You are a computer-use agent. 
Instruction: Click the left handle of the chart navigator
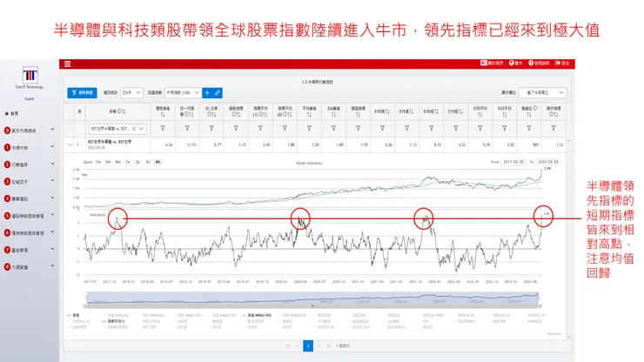click(87, 298)
